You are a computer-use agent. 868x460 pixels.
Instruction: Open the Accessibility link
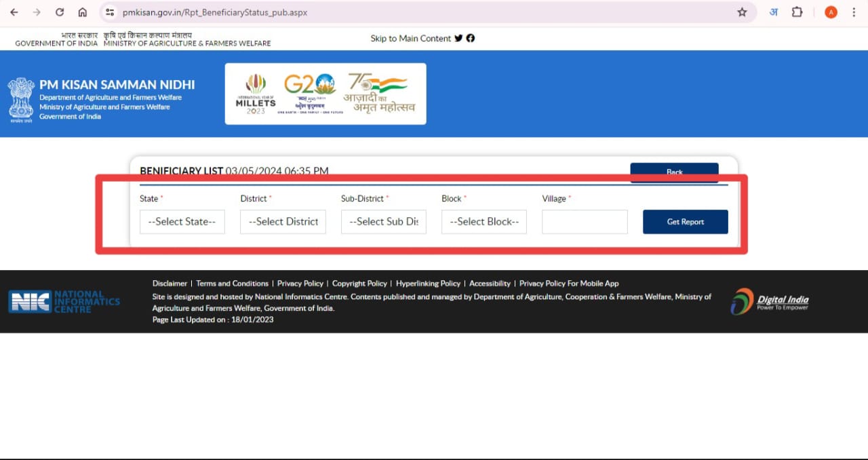(x=490, y=284)
